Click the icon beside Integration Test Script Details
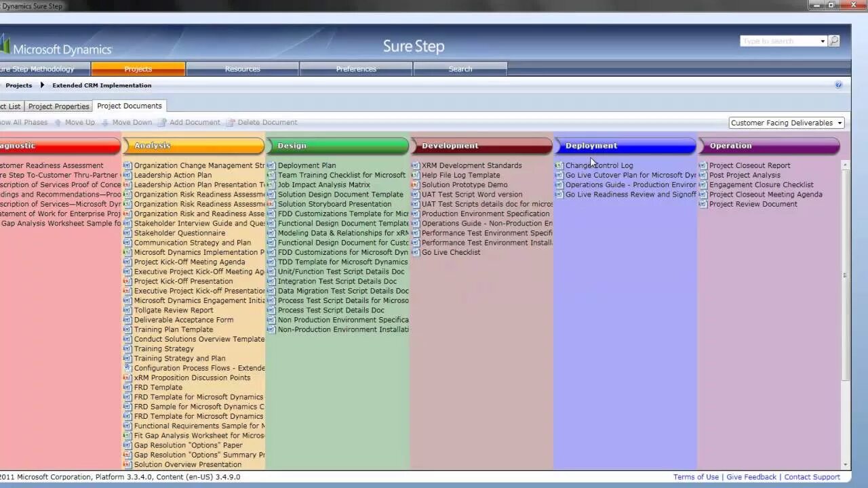Viewport: 868px width, 488px height. pos(271,281)
